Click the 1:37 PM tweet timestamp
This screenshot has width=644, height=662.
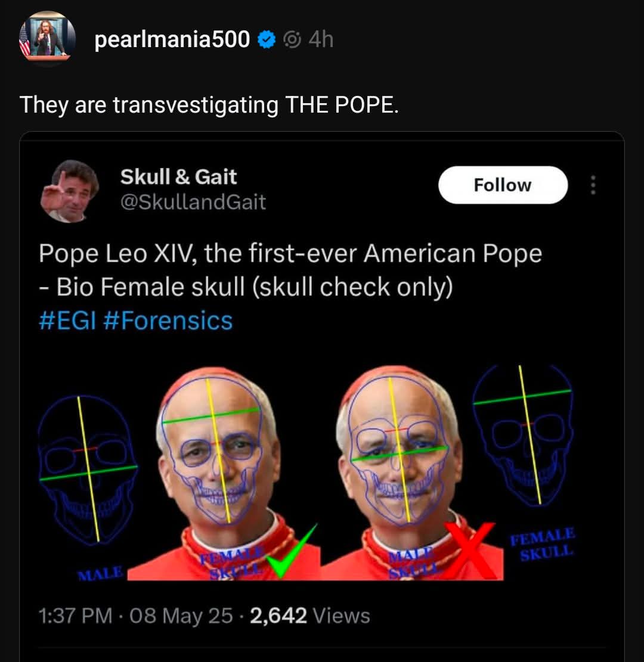[75, 616]
